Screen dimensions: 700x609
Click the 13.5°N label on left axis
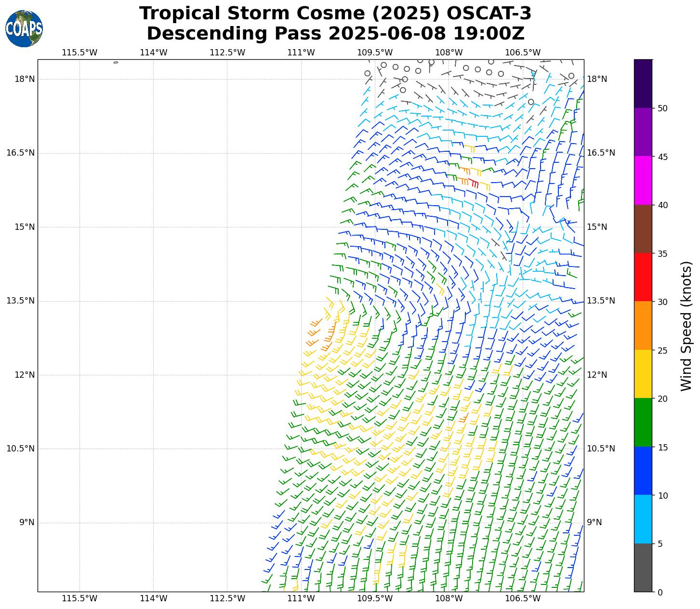click(20, 301)
